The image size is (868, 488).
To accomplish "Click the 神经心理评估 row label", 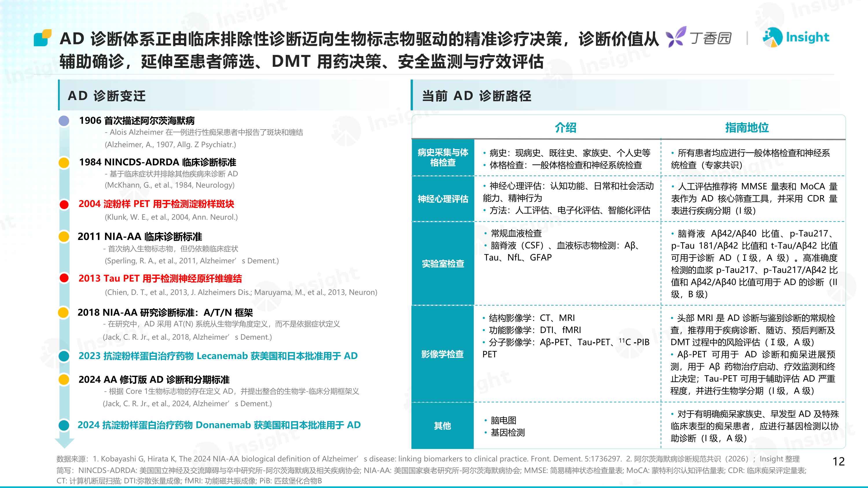I will coord(443,199).
